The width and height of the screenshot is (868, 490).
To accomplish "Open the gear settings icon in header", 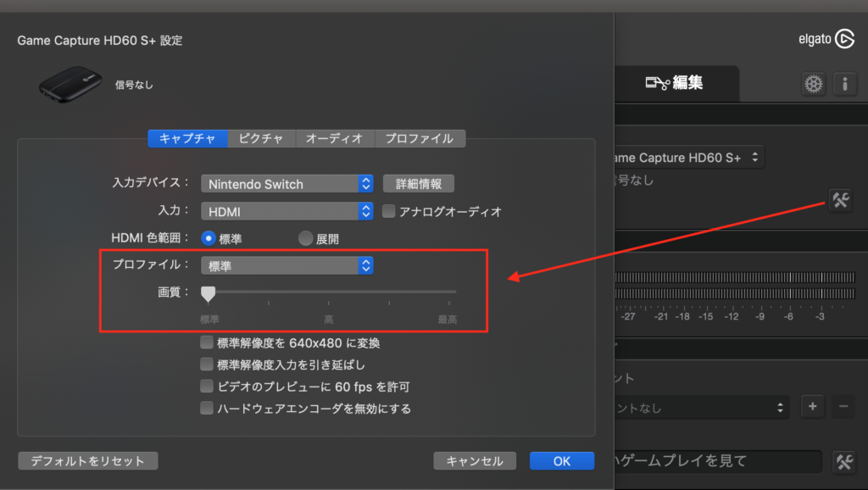I will coord(814,83).
